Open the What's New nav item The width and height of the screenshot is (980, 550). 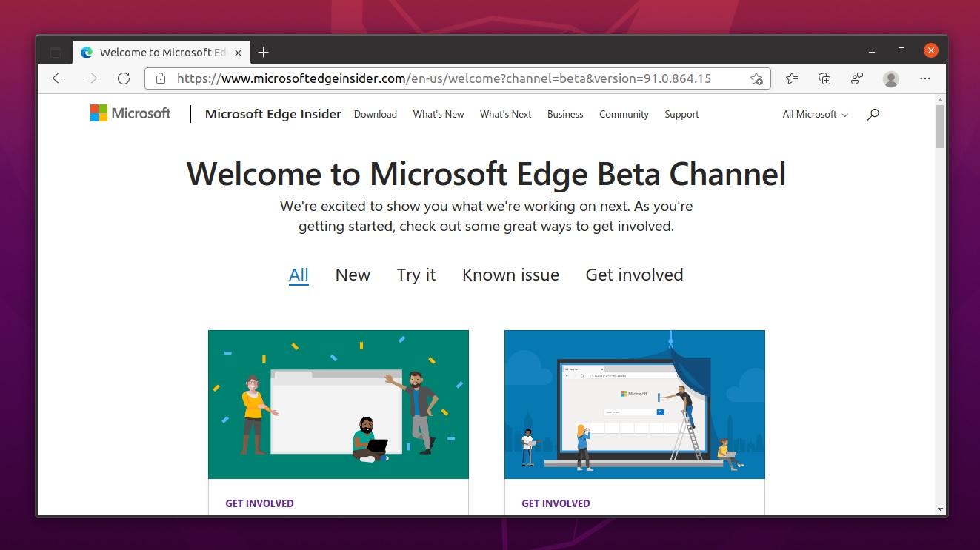pyautogui.click(x=439, y=114)
